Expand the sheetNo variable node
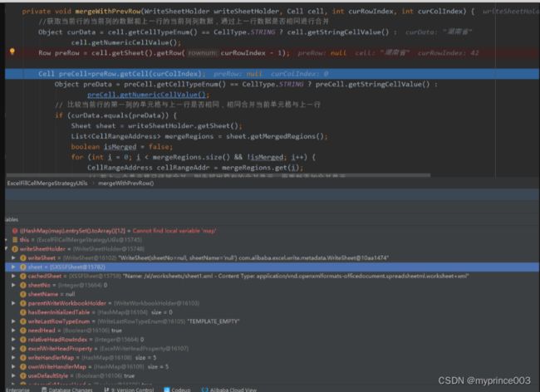The width and height of the screenshot is (540, 392). click(x=13, y=285)
